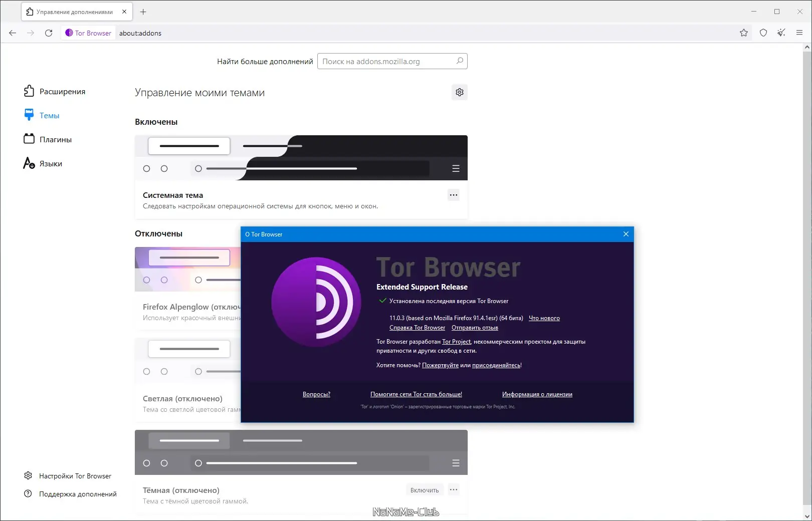Close the Управление дополнениями tab
Screen dimensions: 812x521
tap(124, 12)
